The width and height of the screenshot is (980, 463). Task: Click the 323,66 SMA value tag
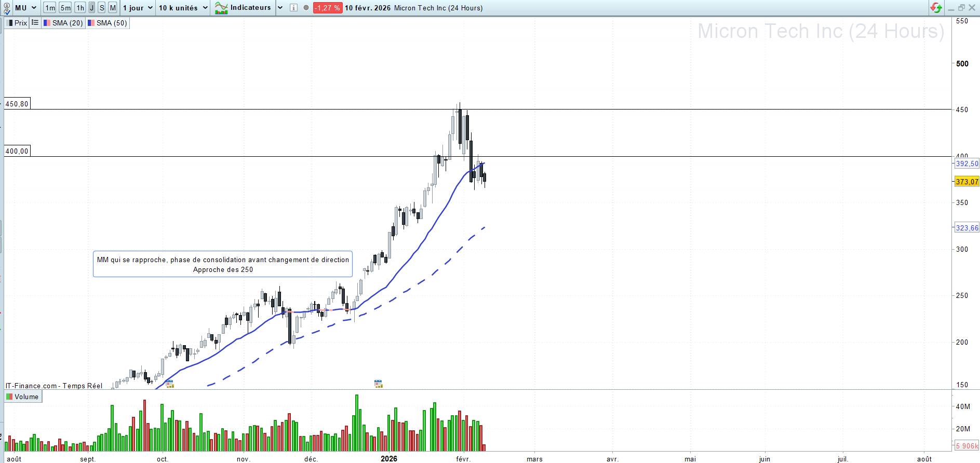point(967,228)
